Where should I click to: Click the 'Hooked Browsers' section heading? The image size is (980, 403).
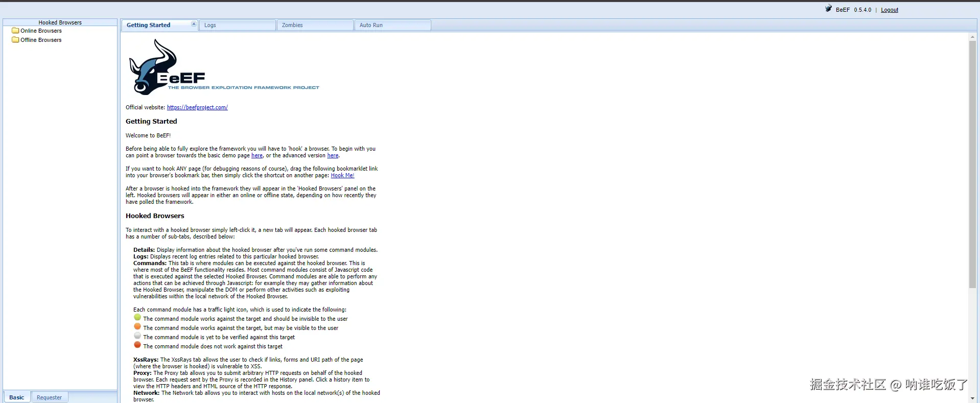pyautogui.click(x=155, y=216)
